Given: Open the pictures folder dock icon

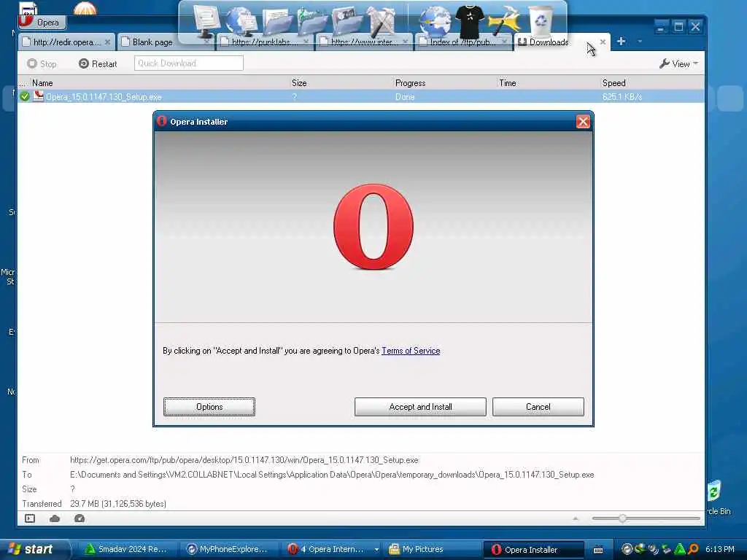Looking at the screenshot, I should (347, 22).
